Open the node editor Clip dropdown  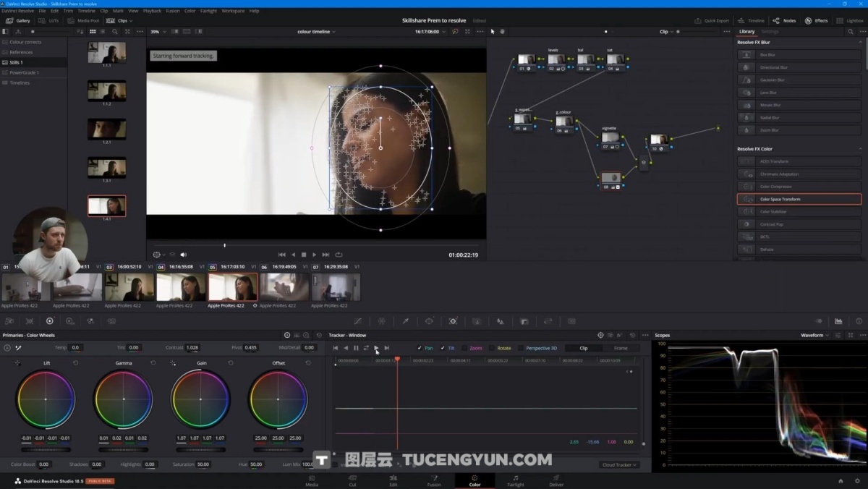pos(666,32)
